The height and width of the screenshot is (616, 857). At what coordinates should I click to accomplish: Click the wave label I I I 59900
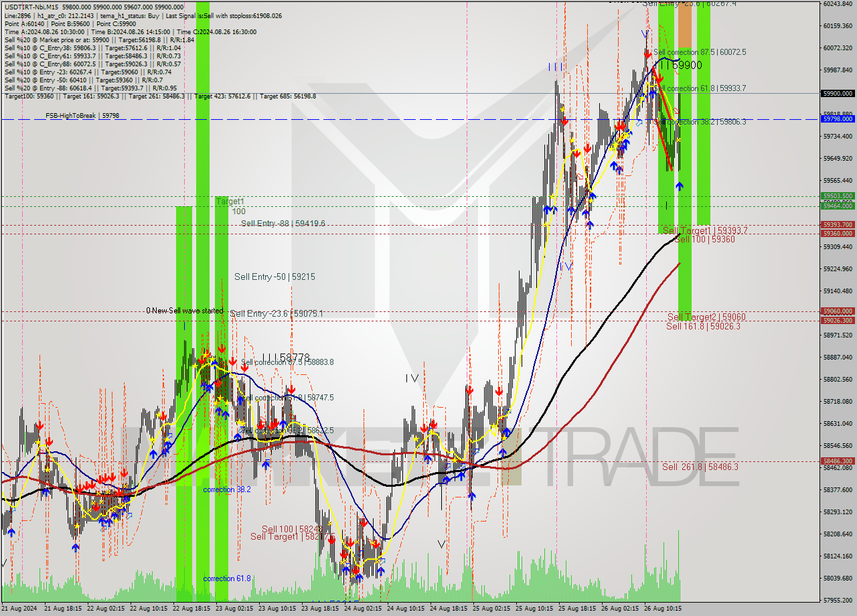click(682, 66)
